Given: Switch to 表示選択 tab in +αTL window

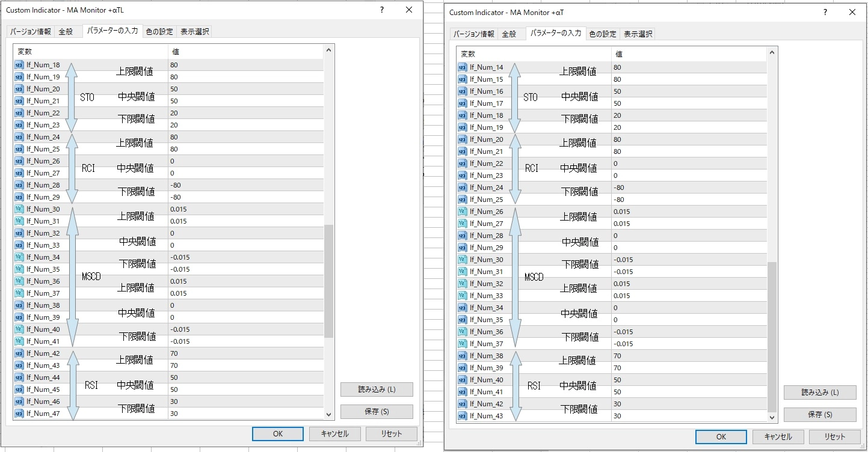Looking at the screenshot, I should pos(195,32).
